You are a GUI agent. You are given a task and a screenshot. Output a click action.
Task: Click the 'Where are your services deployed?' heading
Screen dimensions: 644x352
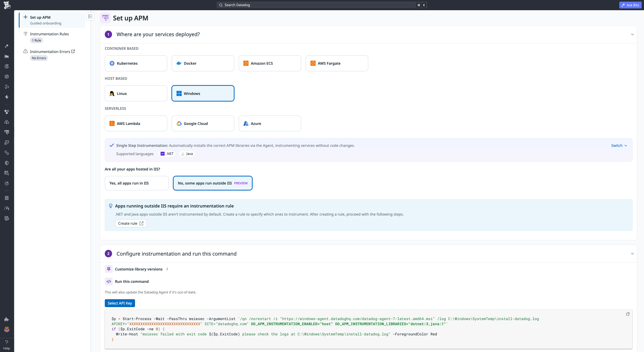click(158, 34)
